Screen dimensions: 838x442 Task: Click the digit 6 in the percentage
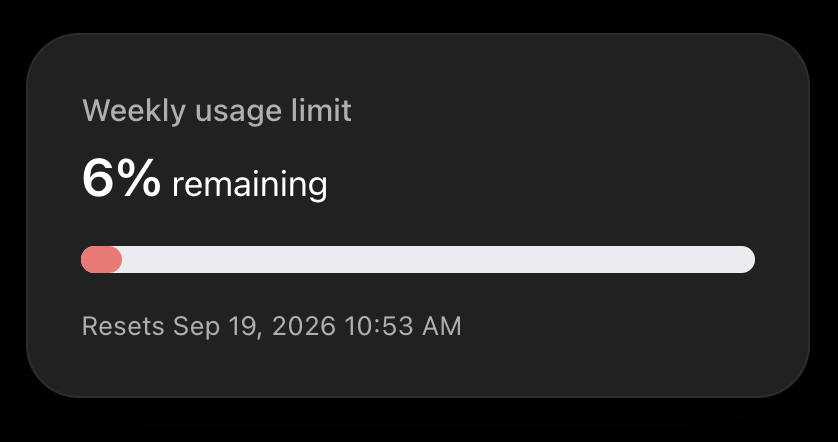click(x=98, y=179)
